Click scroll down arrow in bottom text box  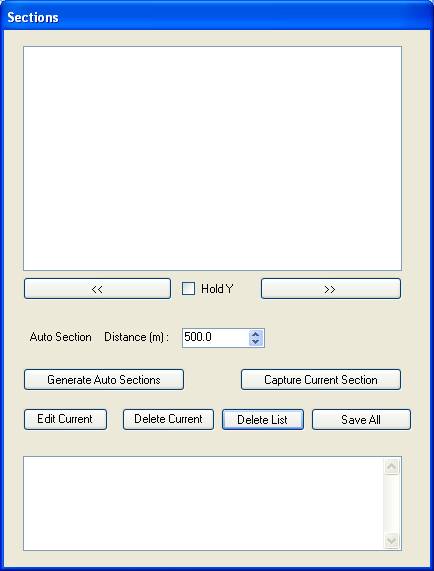(x=392, y=540)
